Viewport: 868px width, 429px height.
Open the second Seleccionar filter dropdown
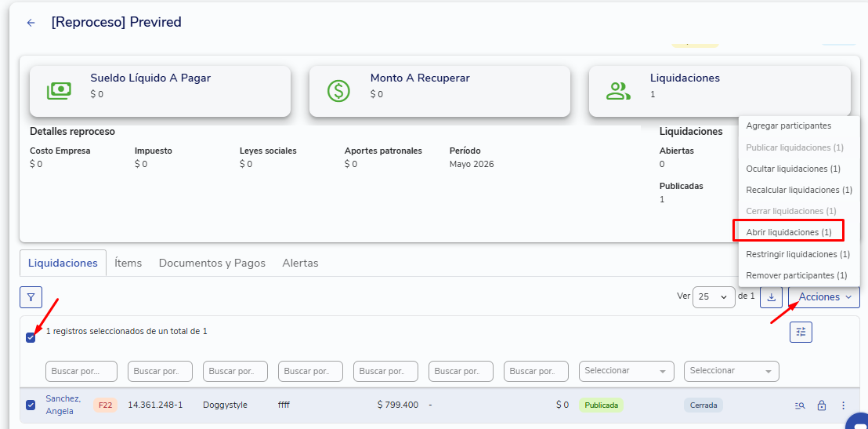coord(731,371)
